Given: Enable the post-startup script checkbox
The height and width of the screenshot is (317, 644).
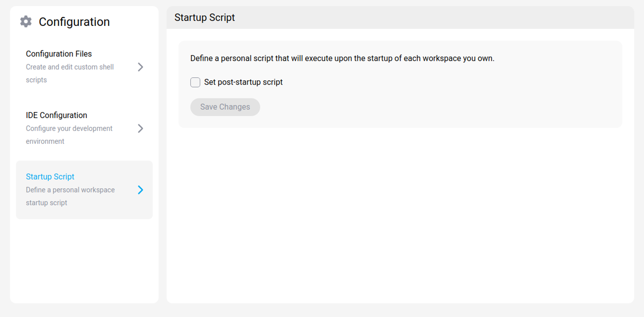Looking at the screenshot, I should [x=195, y=82].
